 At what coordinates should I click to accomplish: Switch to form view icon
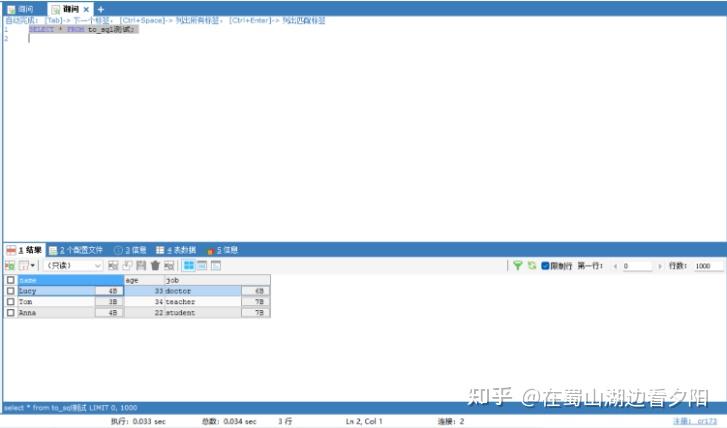tap(202, 266)
